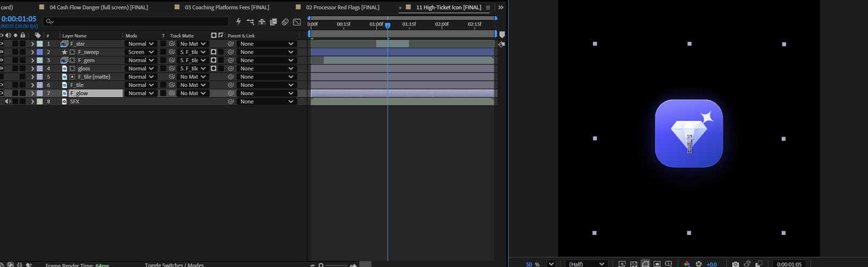The height and width of the screenshot is (267, 868).
Task: Hide the gloss layer eye toggle
Action: click(x=2, y=68)
